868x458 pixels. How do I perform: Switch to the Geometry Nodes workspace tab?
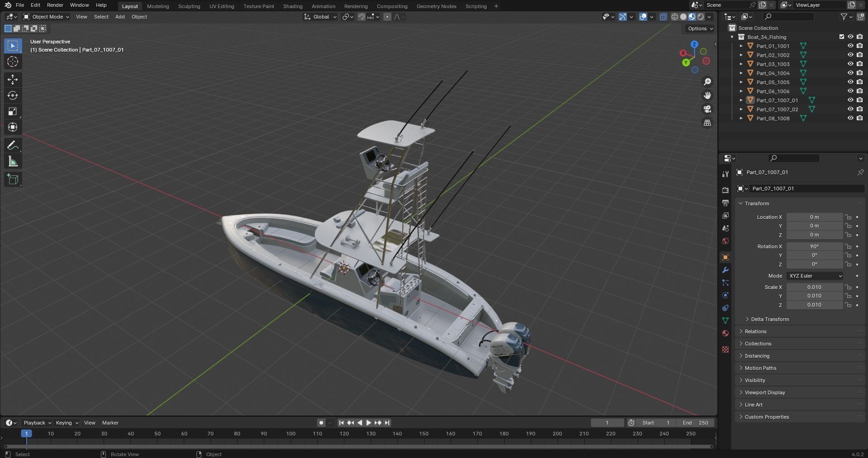click(436, 6)
